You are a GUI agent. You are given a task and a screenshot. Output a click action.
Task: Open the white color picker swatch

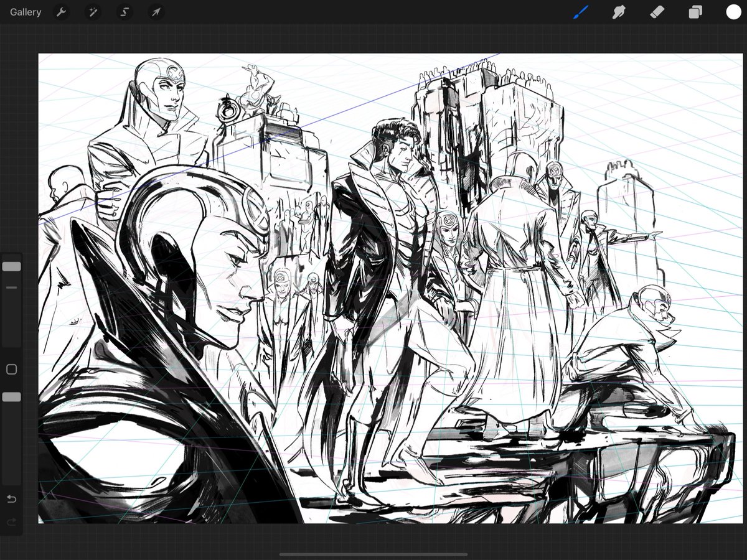733,12
